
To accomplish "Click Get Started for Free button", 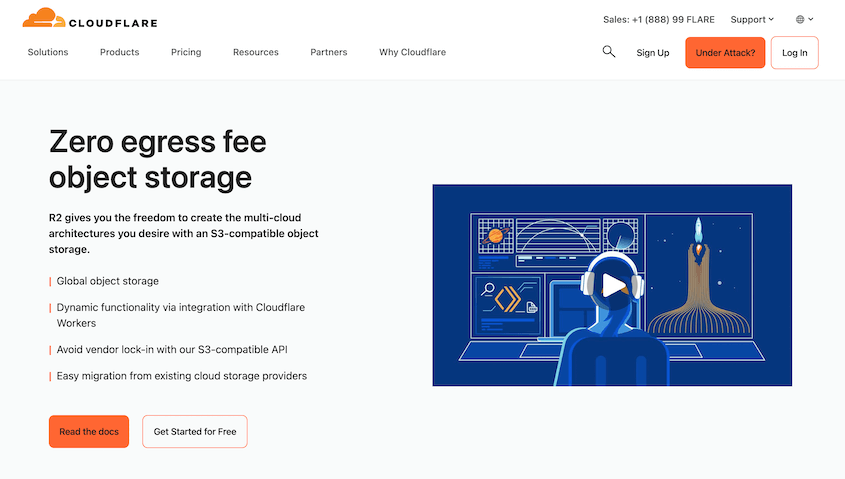I will pyautogui.click(x=195, y=432).
